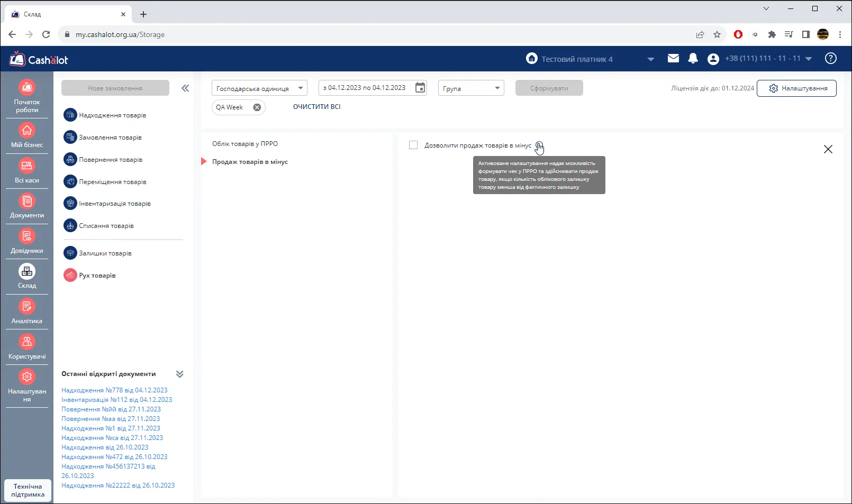Close the settings panel with X
This screenshot has height=504, width=852.
828,149
